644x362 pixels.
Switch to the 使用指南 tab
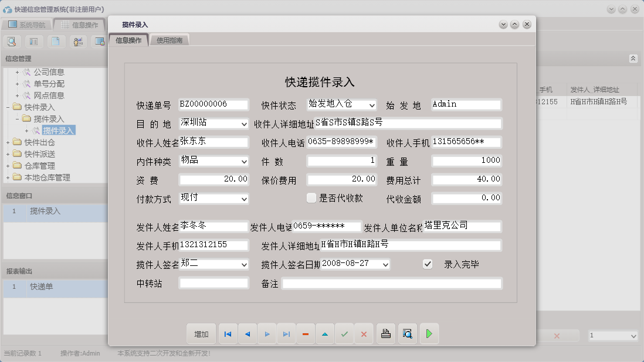pos(170,39)
